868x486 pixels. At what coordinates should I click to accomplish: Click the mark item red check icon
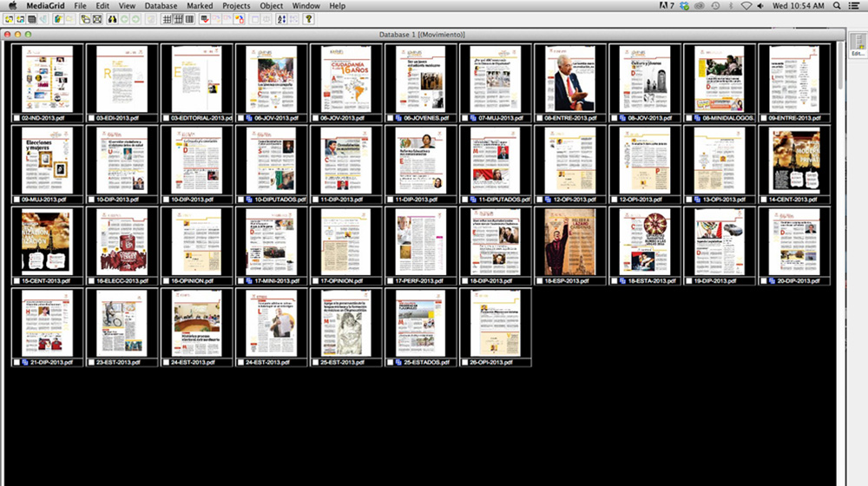pos(204,19)
